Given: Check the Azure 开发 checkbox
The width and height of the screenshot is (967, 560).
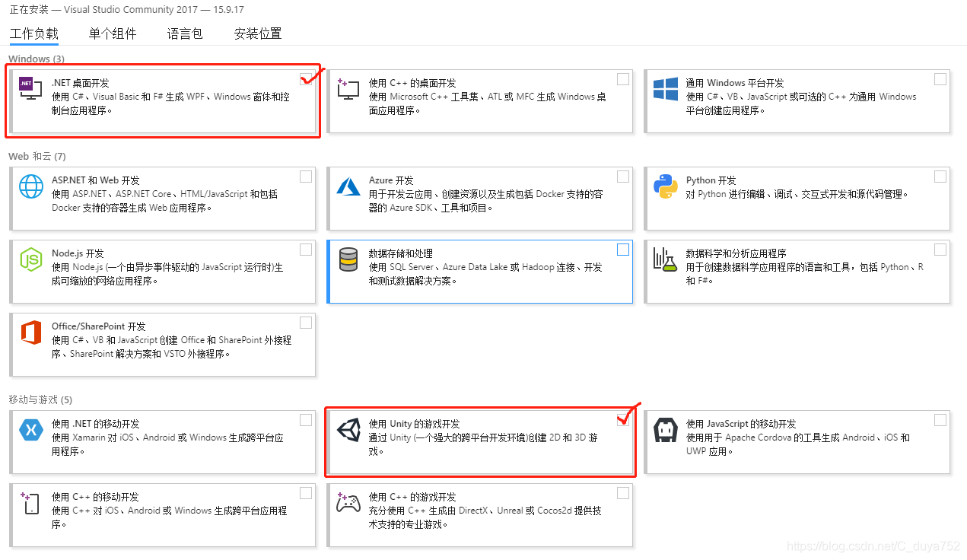Looking at the screenshot, I should tap(623, 177).
